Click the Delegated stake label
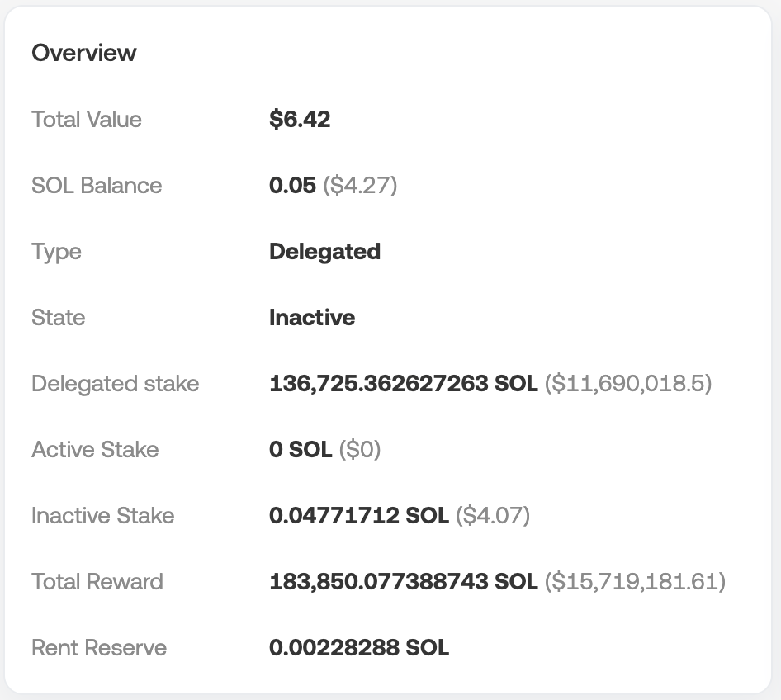 (115, 384)
